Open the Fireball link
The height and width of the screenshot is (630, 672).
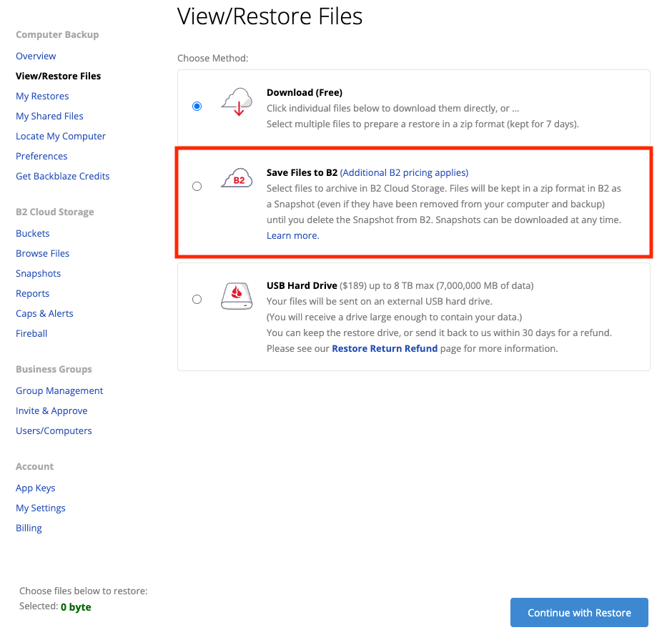31,333
